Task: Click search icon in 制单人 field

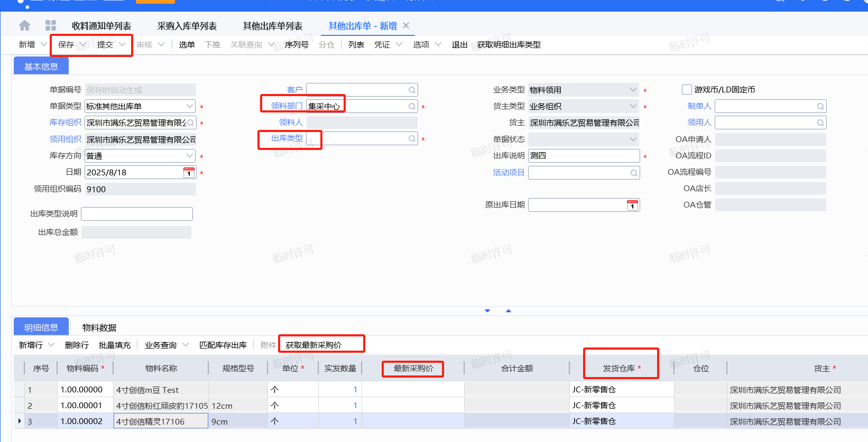Action: 820,107
